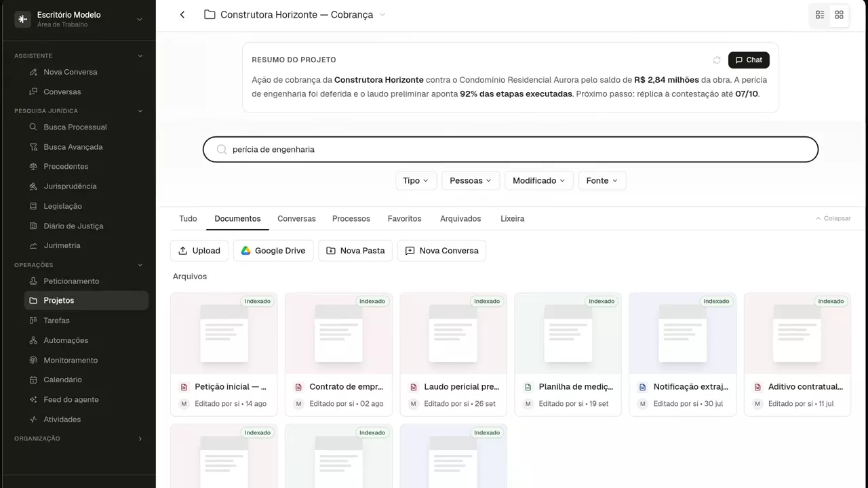Click the Diário de Justiça icon
Image resolution: width=868 pixels, height=488 pixels.
[x=33, y=226]
